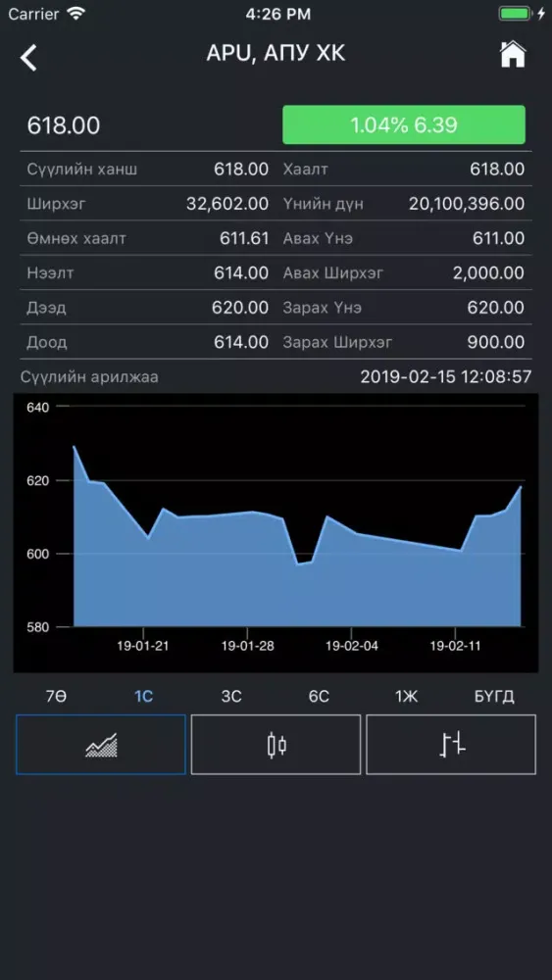The image size is (552, 980).
Task: Open the home screen icon
Action: tap(512, 54)
